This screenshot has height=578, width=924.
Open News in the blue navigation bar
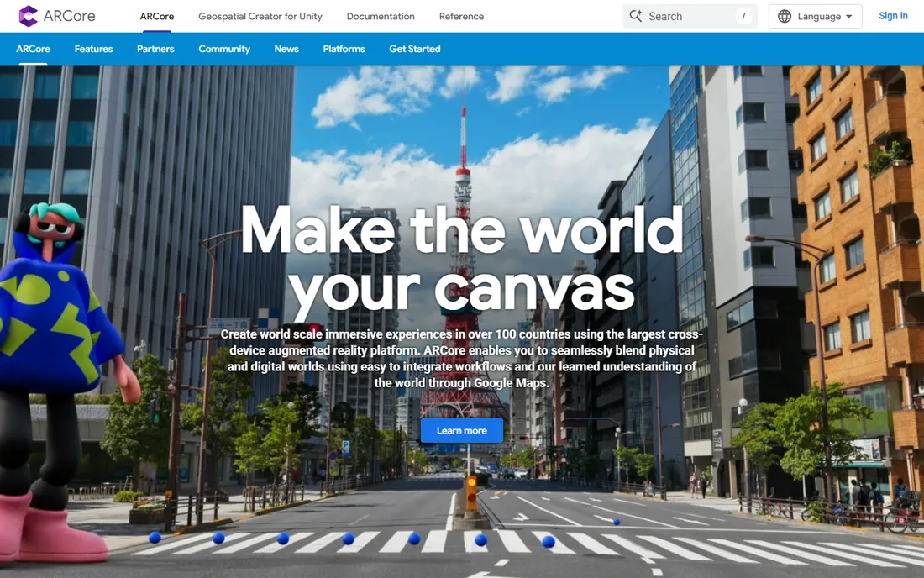[x=286, y=49]
